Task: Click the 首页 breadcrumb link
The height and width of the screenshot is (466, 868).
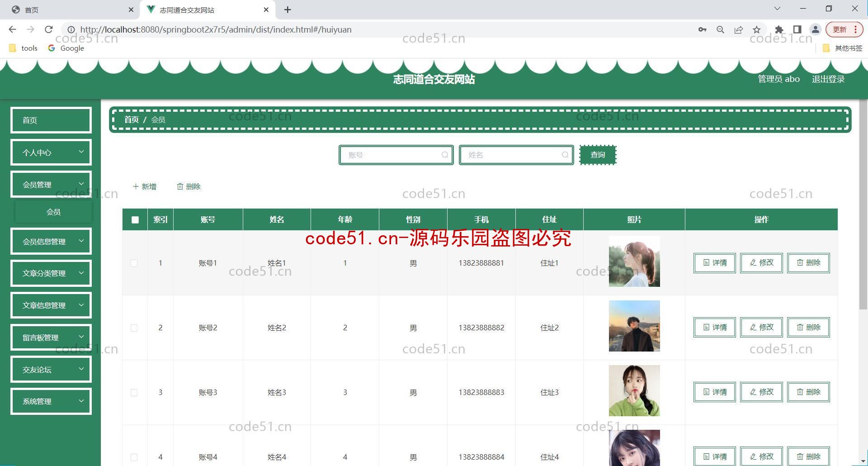Action: coord(132,119)
